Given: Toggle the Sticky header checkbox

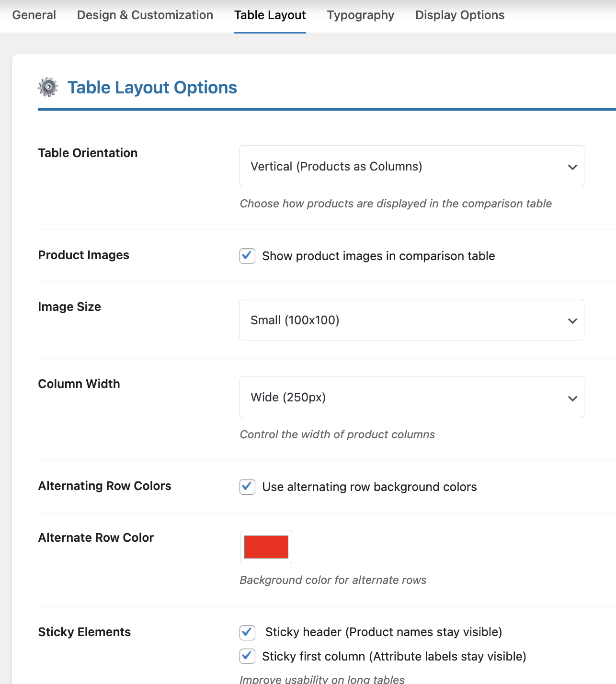Looking at the screenshot, I should pos(247,632).
